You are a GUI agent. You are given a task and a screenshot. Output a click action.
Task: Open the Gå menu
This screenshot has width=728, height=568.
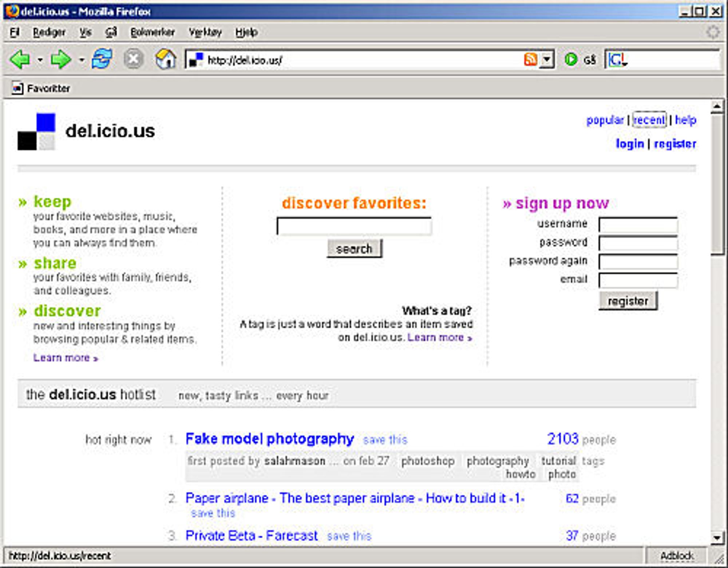111,32
